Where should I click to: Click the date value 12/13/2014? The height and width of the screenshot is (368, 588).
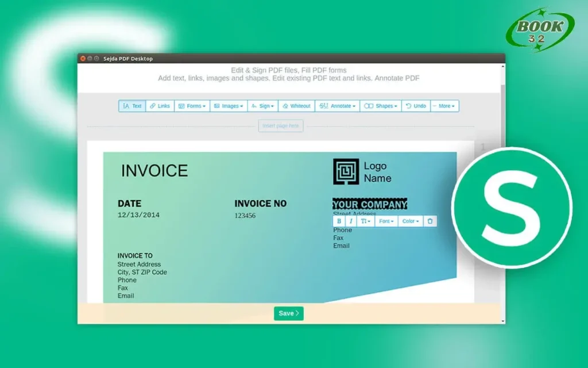[x=138, y=215]
